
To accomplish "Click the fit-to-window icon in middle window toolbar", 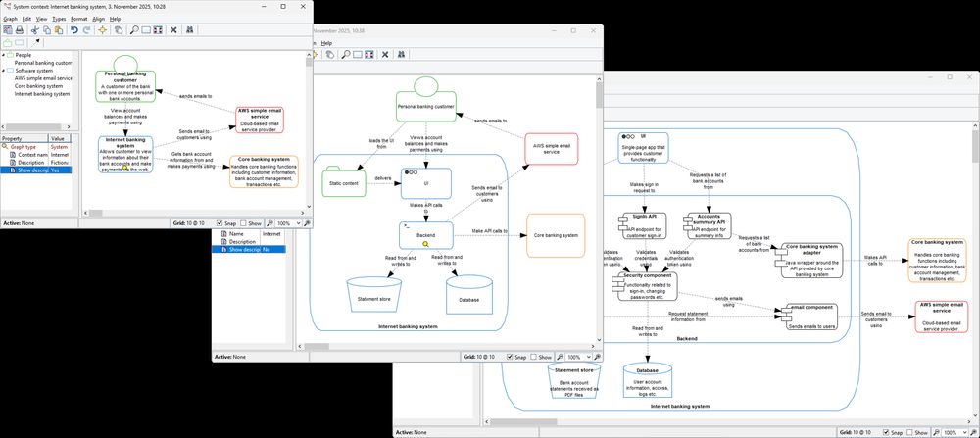I will tap(368, 54).
